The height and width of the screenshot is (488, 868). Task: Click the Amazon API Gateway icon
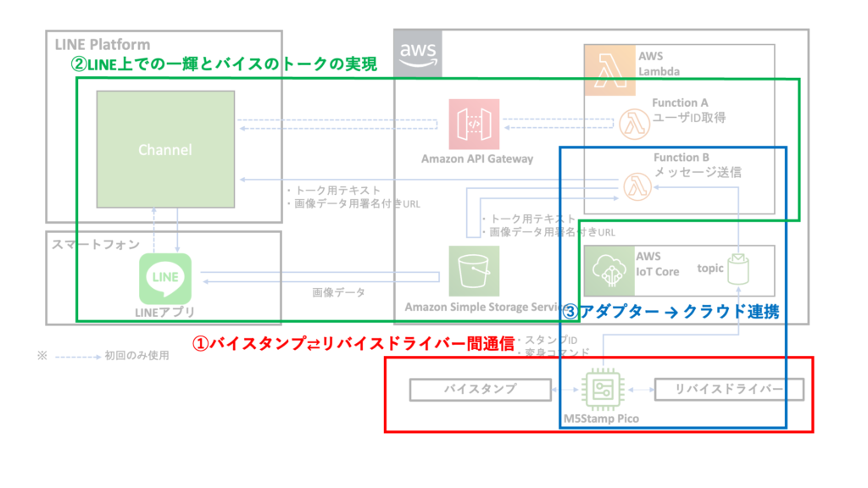(x=474, y=124)
